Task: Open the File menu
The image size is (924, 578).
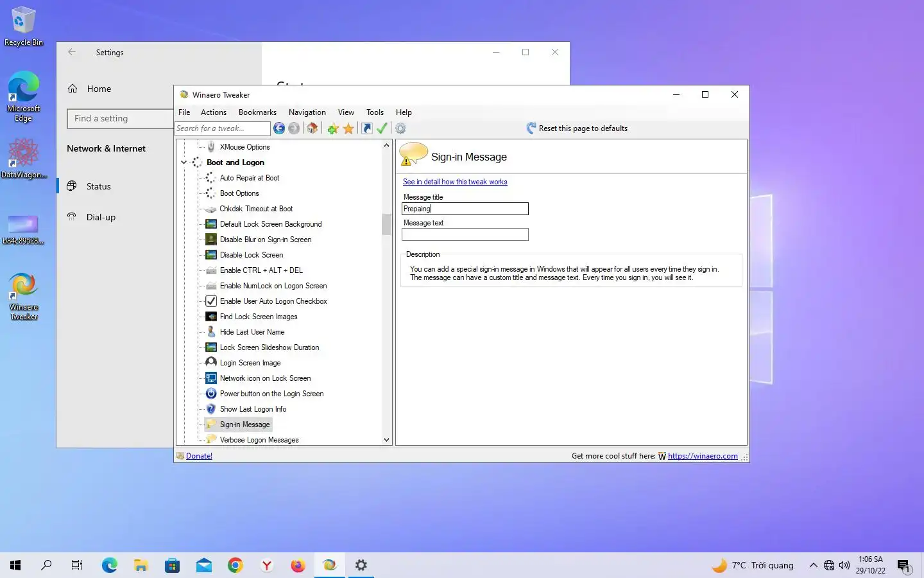Action: (x=184, y=112)
